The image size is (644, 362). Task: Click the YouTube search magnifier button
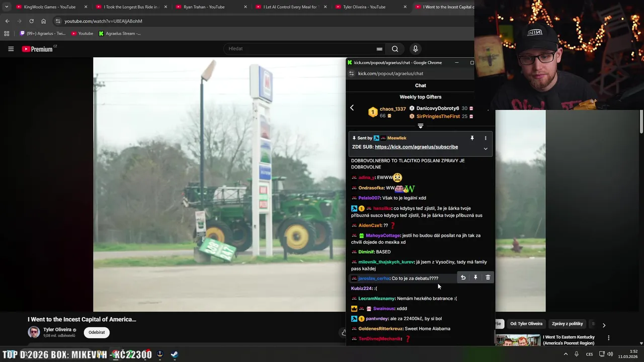395,49
